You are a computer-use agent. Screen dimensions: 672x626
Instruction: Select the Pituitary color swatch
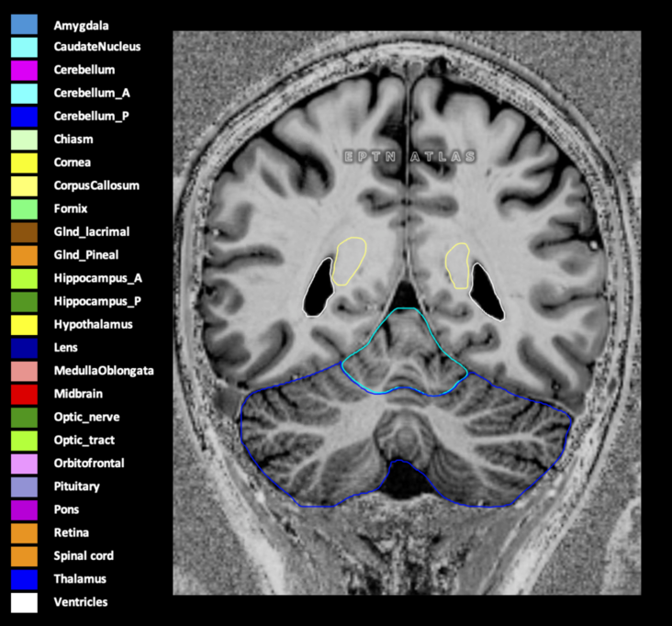(24, 486)
